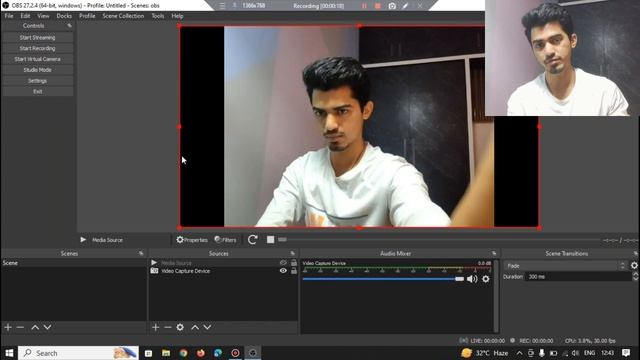Move the scene down in Scenes panel

click(47, 327)
